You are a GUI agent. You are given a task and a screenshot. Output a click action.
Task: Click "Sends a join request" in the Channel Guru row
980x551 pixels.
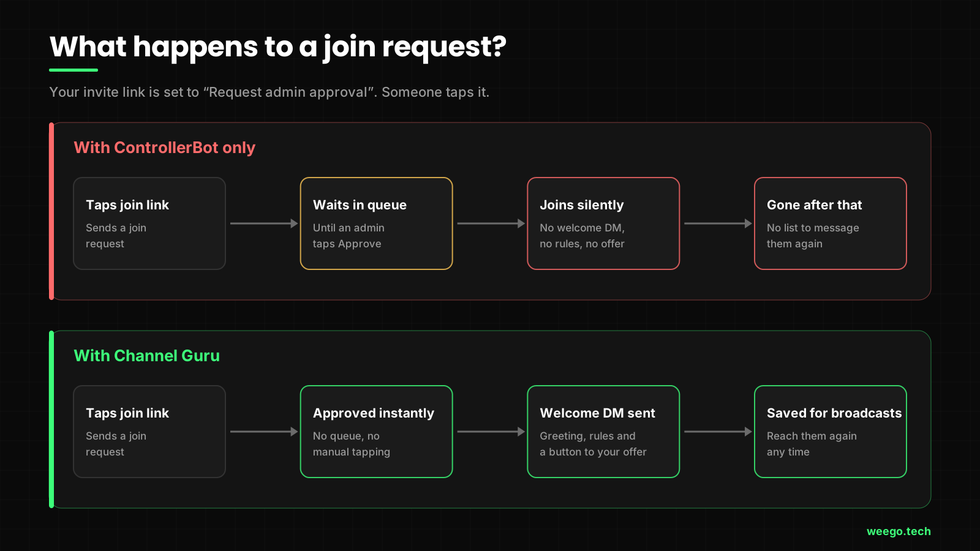[x=116, y=444]
